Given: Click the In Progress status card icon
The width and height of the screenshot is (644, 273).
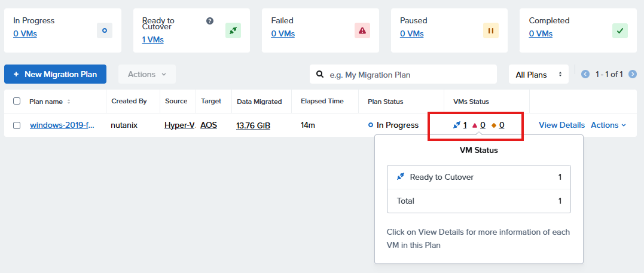Looking at the screenshot, I should click(x=105, y=30).
